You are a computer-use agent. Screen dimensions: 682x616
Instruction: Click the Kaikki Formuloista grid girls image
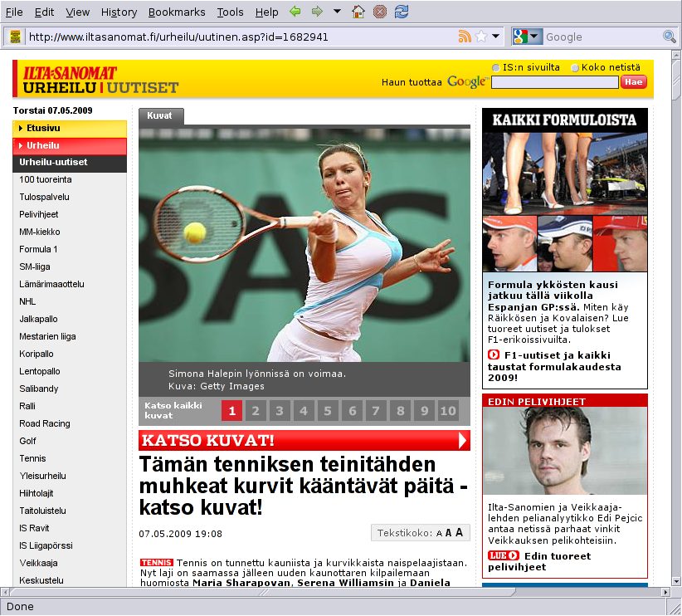click(564, 174)
